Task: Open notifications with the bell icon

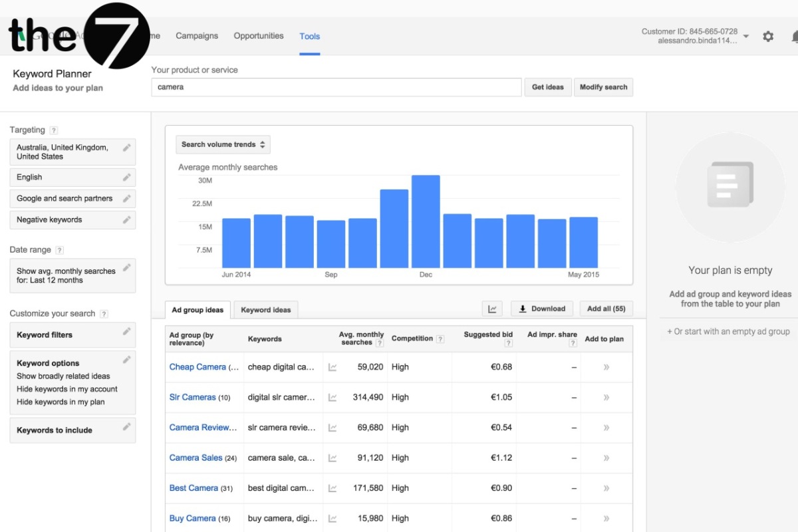Action: click(x=794, y=37)
